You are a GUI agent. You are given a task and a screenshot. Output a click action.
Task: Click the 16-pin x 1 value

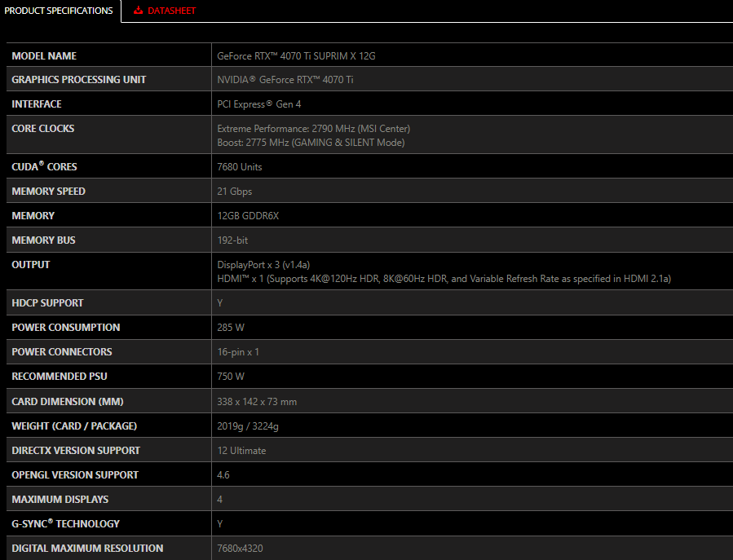coord(238,352)
